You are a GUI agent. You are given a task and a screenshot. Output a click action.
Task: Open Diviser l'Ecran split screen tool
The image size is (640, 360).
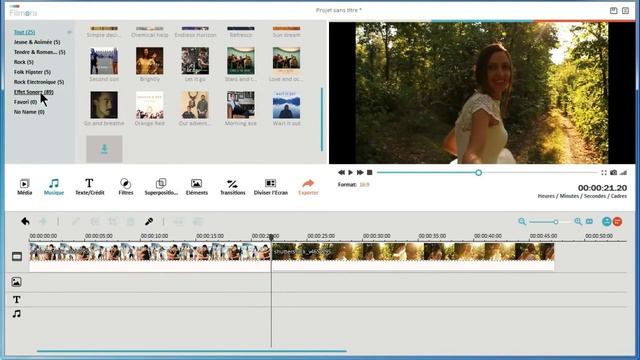(x=271, y=187)
